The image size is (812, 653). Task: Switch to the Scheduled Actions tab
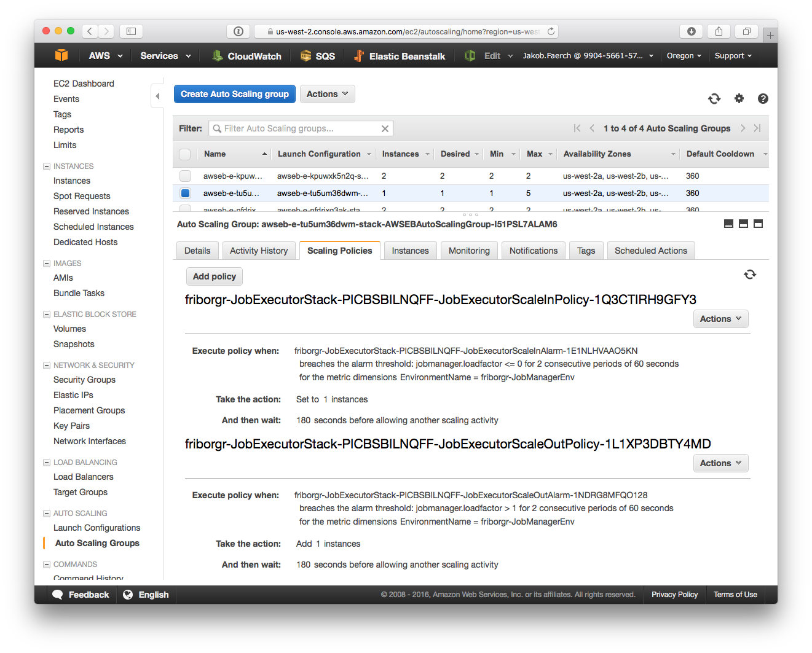coord(651,251)
